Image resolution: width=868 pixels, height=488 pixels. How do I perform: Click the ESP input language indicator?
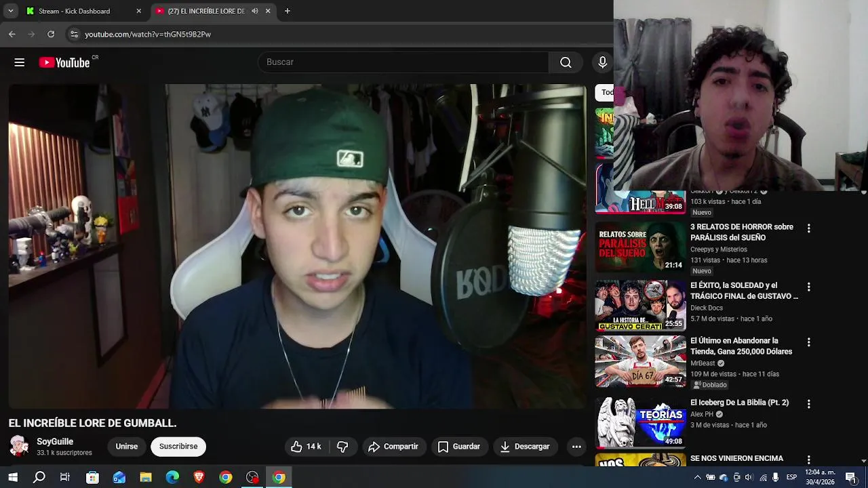click(x=791, y=477)
